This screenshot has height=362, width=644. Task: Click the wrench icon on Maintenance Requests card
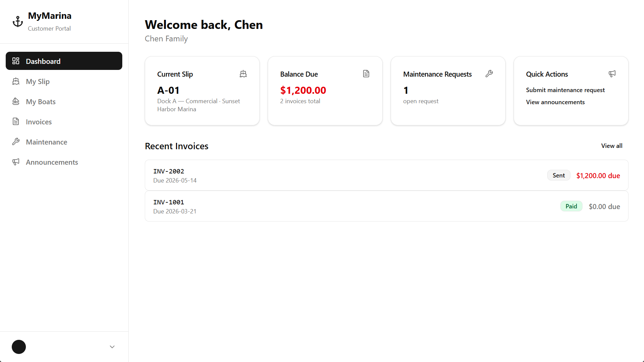pos(489,74)
